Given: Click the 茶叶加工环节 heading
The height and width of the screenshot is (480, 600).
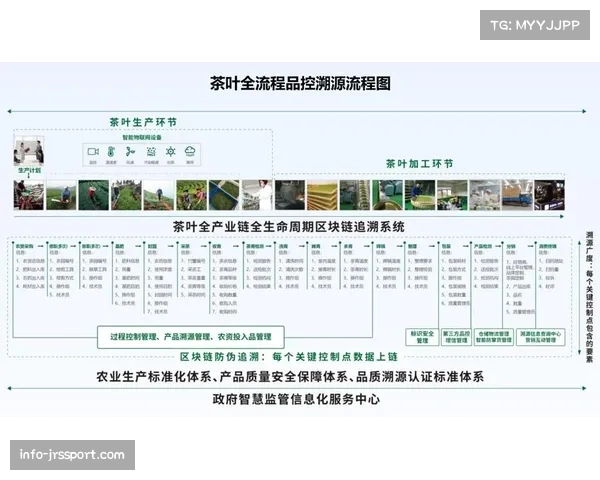Looking at the screenshot, I should (420, 164).
